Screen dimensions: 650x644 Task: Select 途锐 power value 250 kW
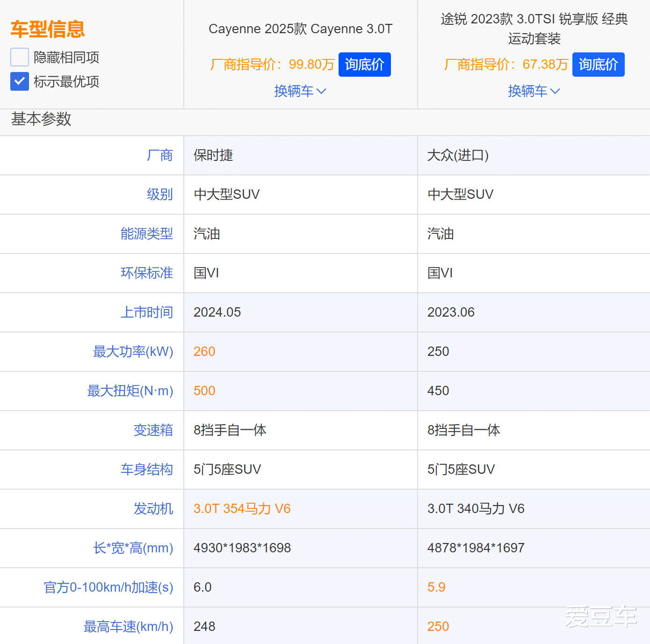coord(438,352)
